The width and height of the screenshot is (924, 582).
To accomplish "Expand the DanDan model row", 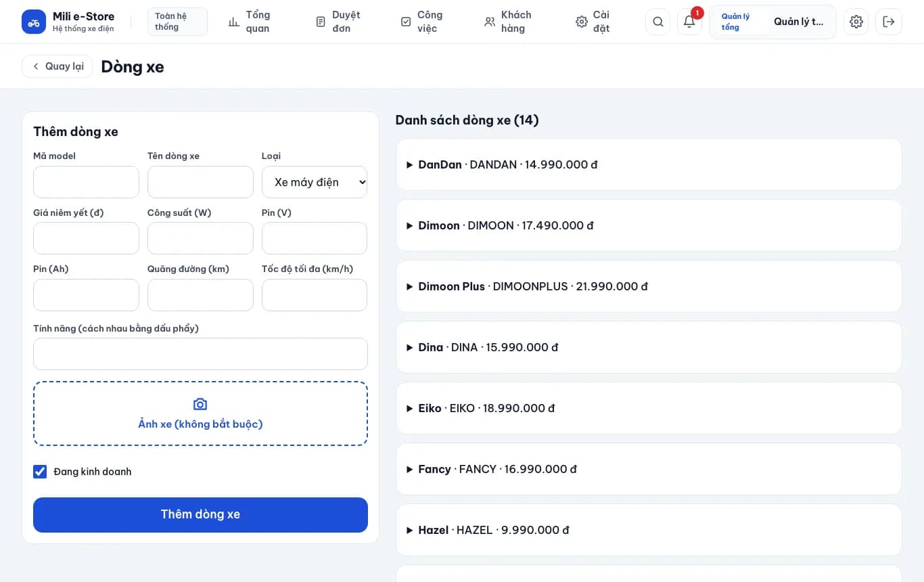I will (649, 164).
